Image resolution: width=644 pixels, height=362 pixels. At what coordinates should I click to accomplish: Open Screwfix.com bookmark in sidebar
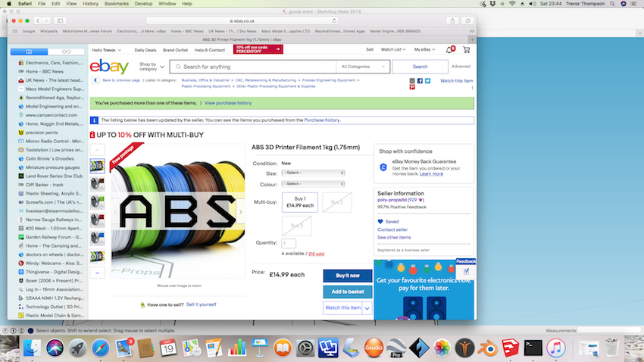[51, 202]
